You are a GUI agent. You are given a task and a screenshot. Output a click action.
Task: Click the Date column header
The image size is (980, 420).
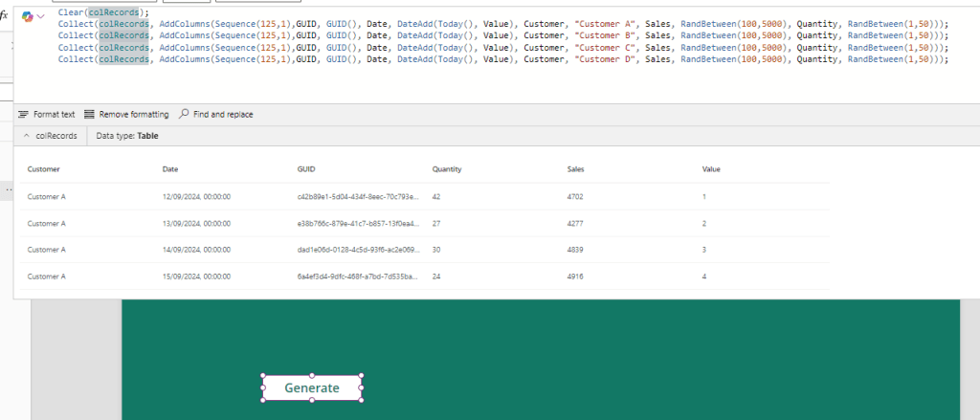[x=170, y=169]
